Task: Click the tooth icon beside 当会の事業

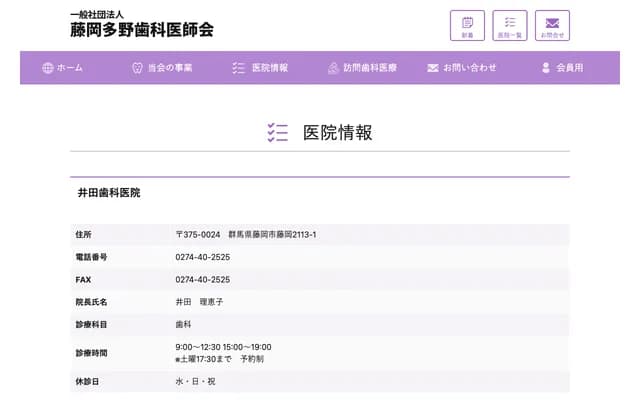Action: click(x=137, y=68)
